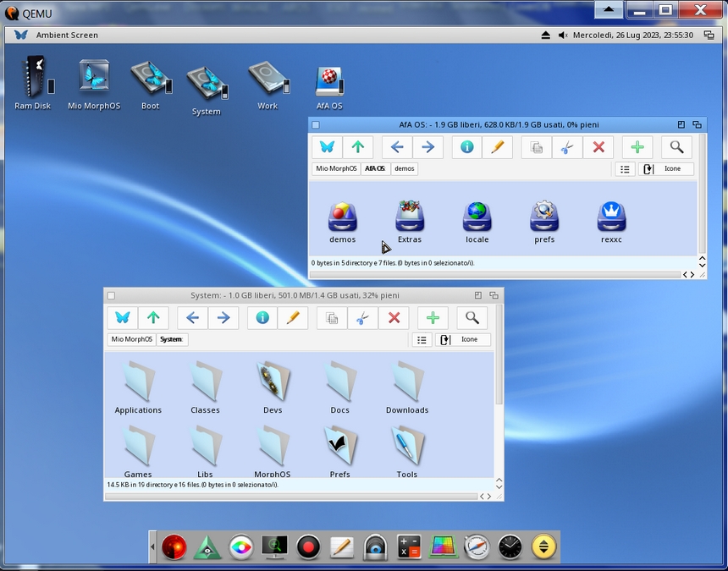The image size is (728, 571).
Task: Click the forward arrow button in System window
Action: pos(223,318)
